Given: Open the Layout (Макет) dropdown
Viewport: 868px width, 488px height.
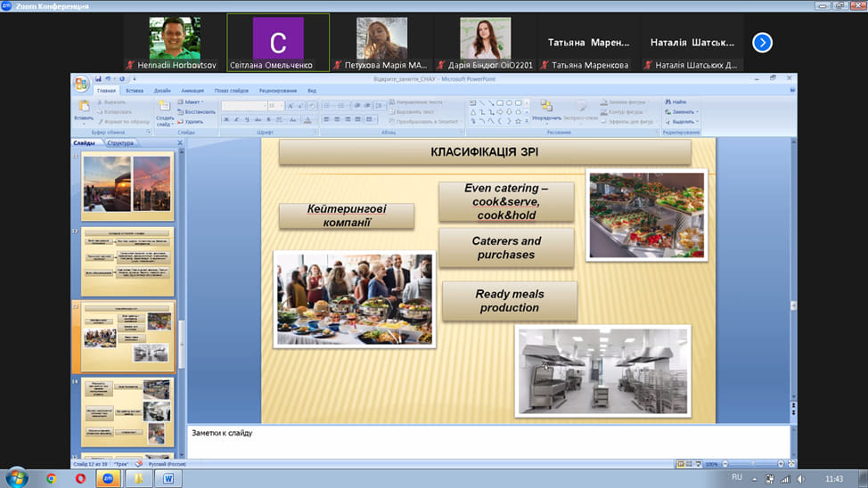Looking at the screenshot, I should [x=192, y=102].
